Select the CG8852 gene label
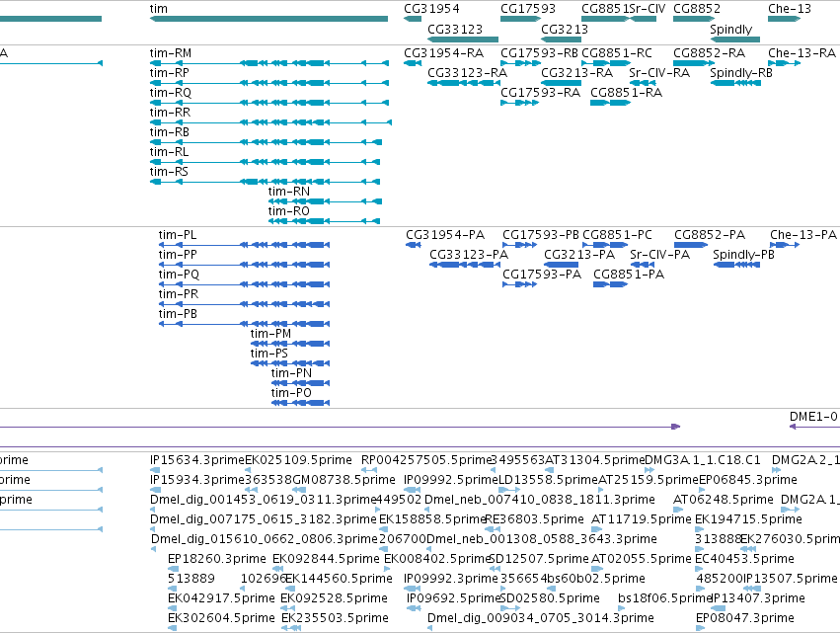 coord(697,9)
